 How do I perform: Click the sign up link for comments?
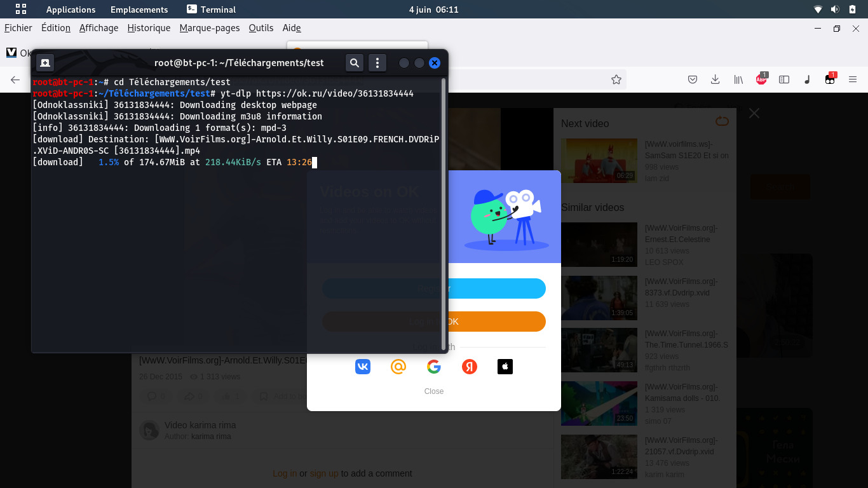(324, 473)
